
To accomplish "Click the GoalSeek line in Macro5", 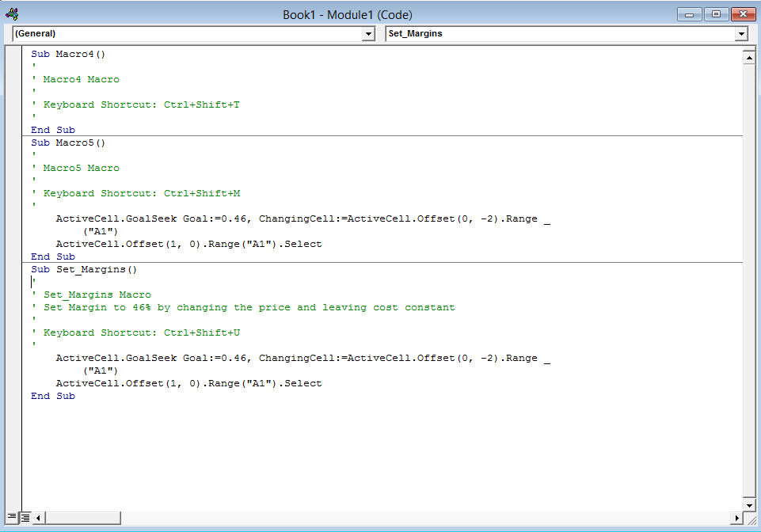I will click(x=302, y=218).
